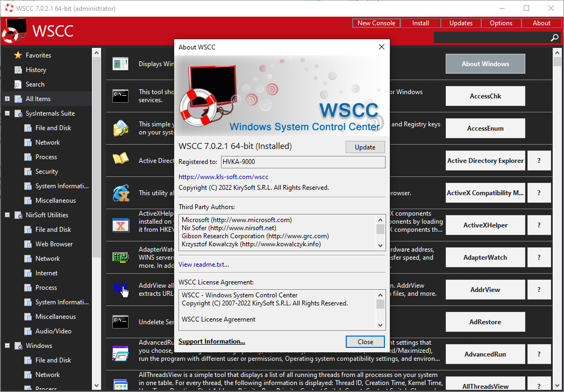This screenshot has width=564, height=392.
Task: Close About WSCC dialog with X
Action: pyautogui.click(x=382, y=47)
